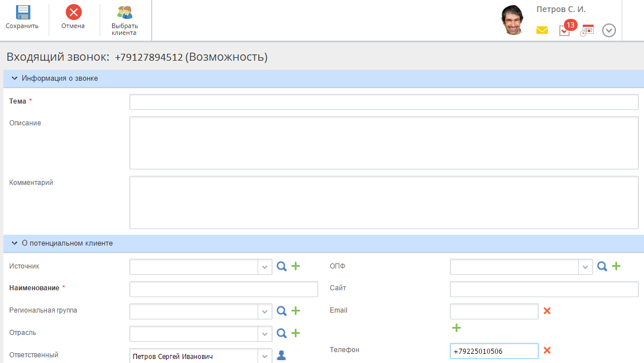The height and width of the screenshot is (363, 644).
Task: Click the user profile photo
Action: [x=513, y=21]
